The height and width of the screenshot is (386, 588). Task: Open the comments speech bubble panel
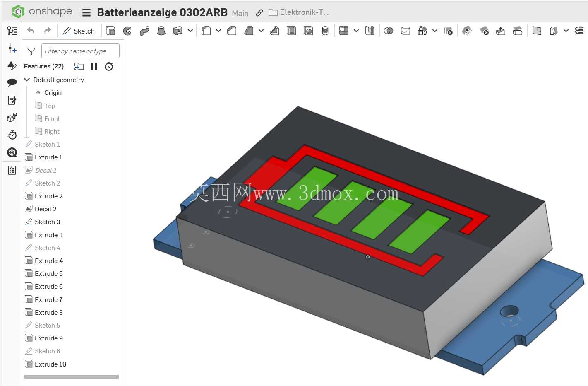point(12,82)
